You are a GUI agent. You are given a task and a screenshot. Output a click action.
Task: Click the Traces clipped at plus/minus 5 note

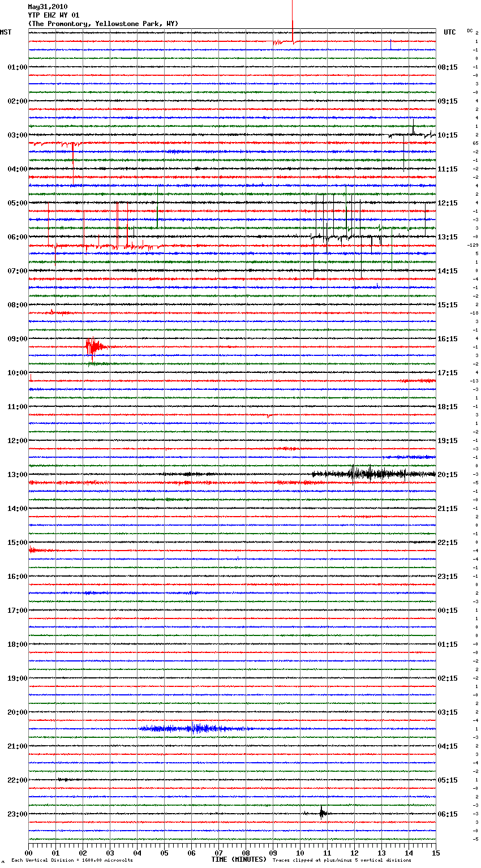(342, 861)
